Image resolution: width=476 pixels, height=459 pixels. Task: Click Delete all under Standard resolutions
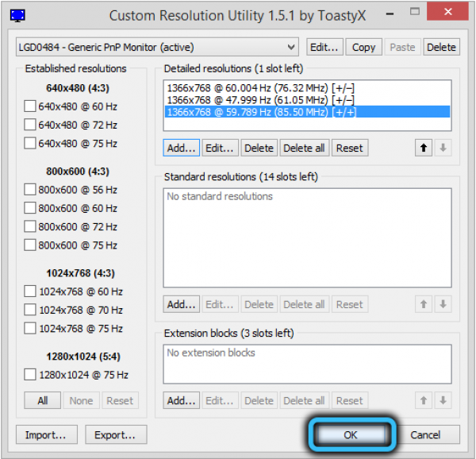[x=304, y=304]
